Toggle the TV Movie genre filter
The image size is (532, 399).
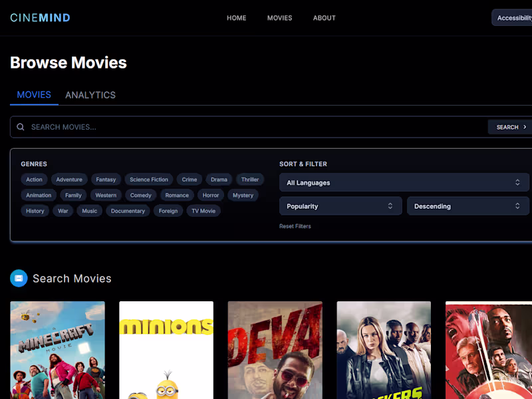pyautogui.click(x=203, y=211)
